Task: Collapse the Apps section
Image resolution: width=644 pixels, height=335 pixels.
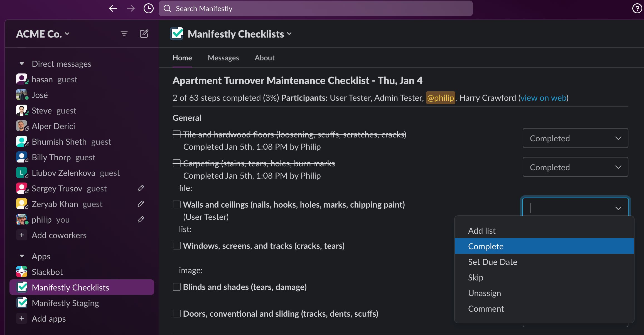Action: (x=22, y=256)
